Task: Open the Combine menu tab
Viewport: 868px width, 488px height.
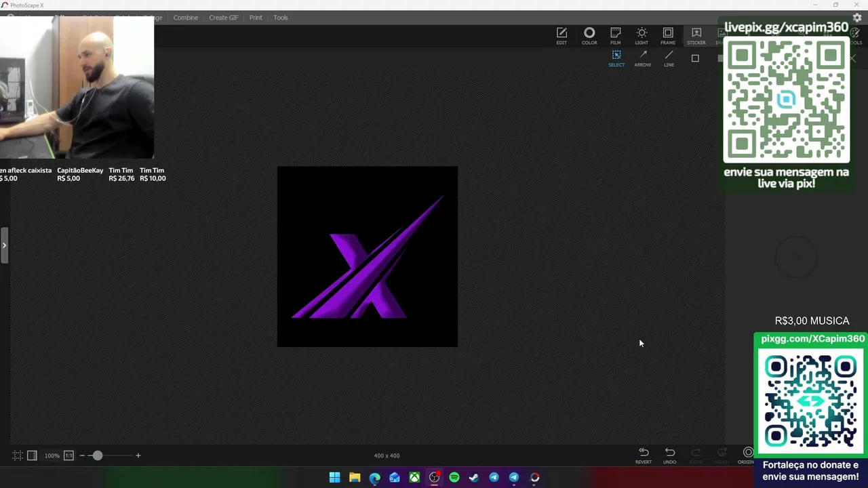Action: (x=186, y=18)
